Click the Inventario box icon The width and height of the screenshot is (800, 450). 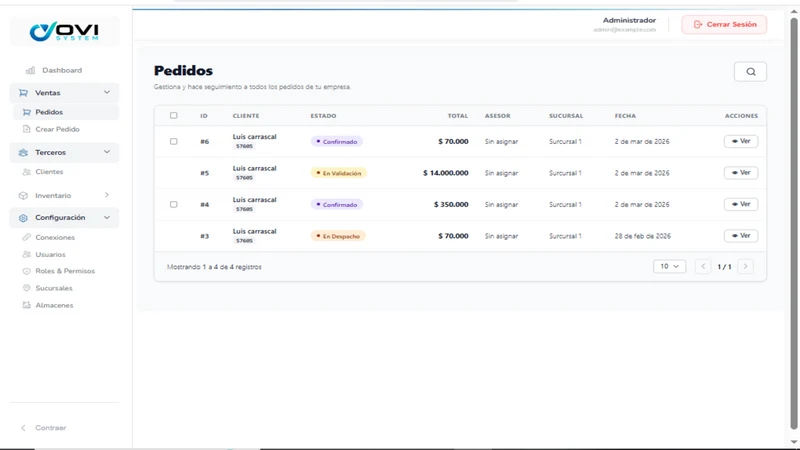point(23,195)
